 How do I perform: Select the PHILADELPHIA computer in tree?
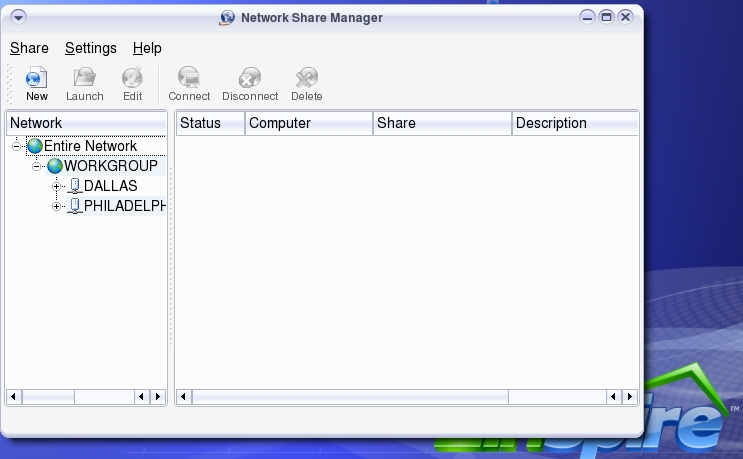click(x=123, y=206)
